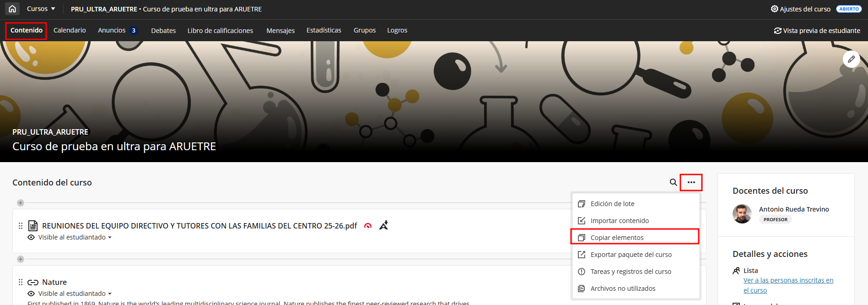Switch to the Libro de calificaciones tab
The width and height of the screenshot is (868, 305).
pos(220,31)
